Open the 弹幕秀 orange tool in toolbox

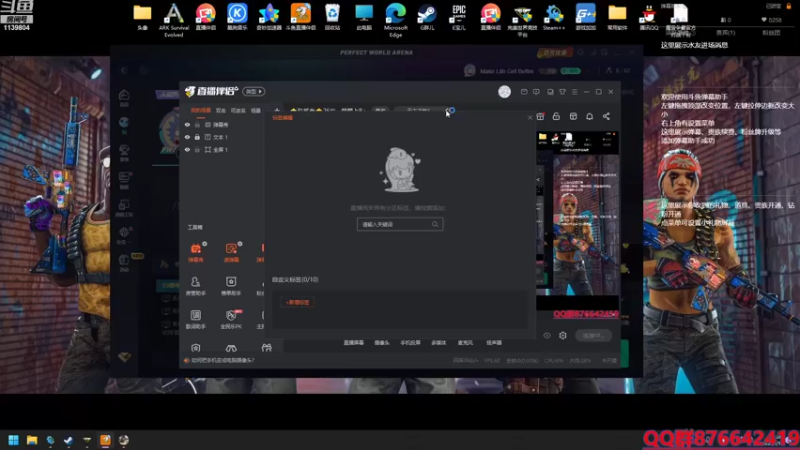click(196, 253)
